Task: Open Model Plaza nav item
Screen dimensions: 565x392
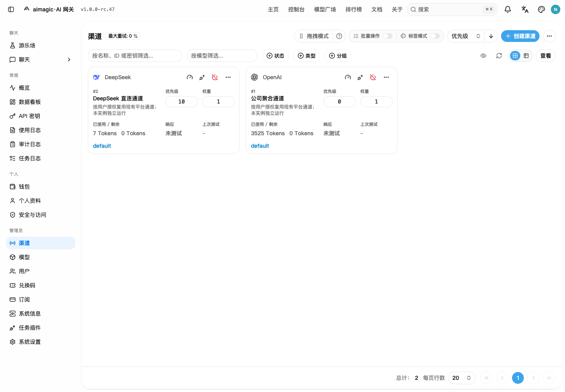Action: (x=325, y=9)
